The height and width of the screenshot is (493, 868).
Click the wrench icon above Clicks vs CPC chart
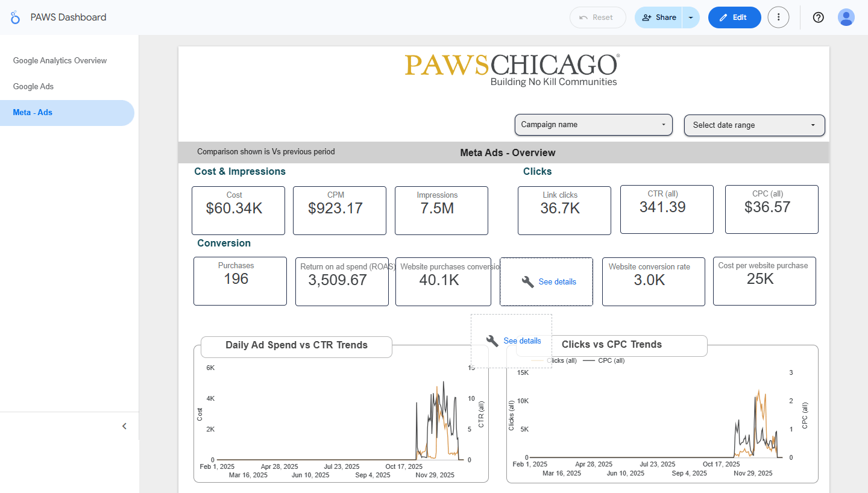pos(492,341)
